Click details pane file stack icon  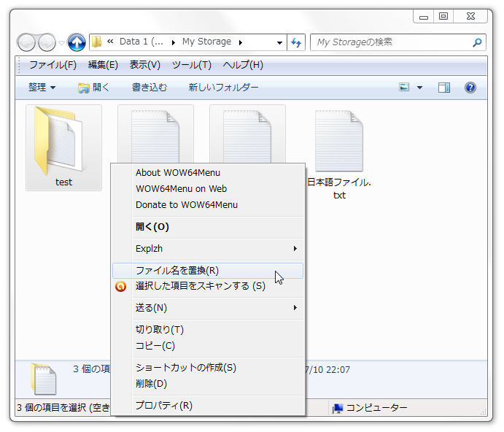pos(43,379)
